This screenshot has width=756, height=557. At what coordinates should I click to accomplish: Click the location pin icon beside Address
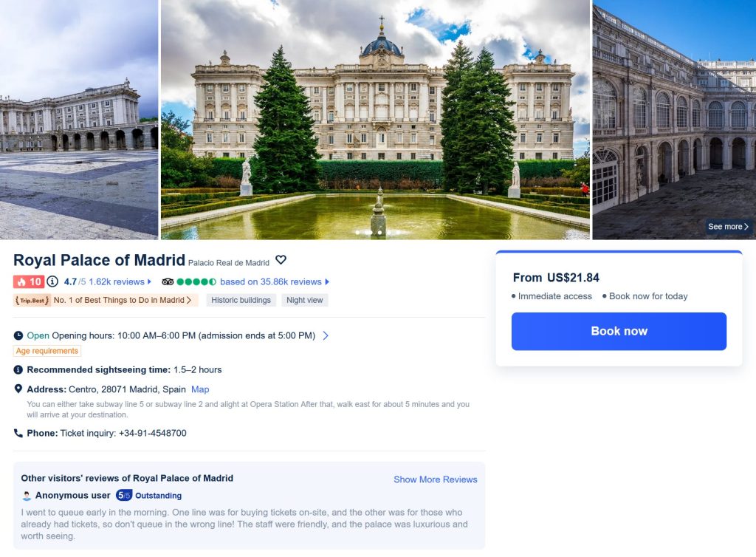click(x=18, y=389)
